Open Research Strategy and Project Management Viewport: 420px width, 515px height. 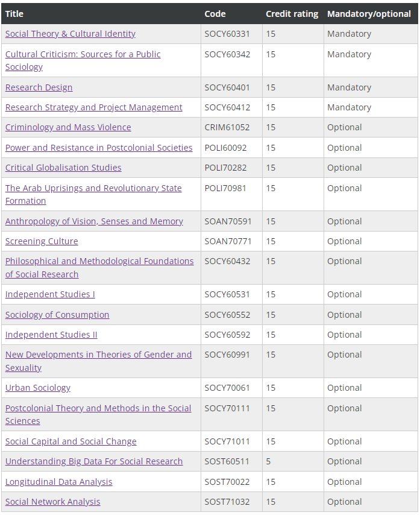[93, 107]
